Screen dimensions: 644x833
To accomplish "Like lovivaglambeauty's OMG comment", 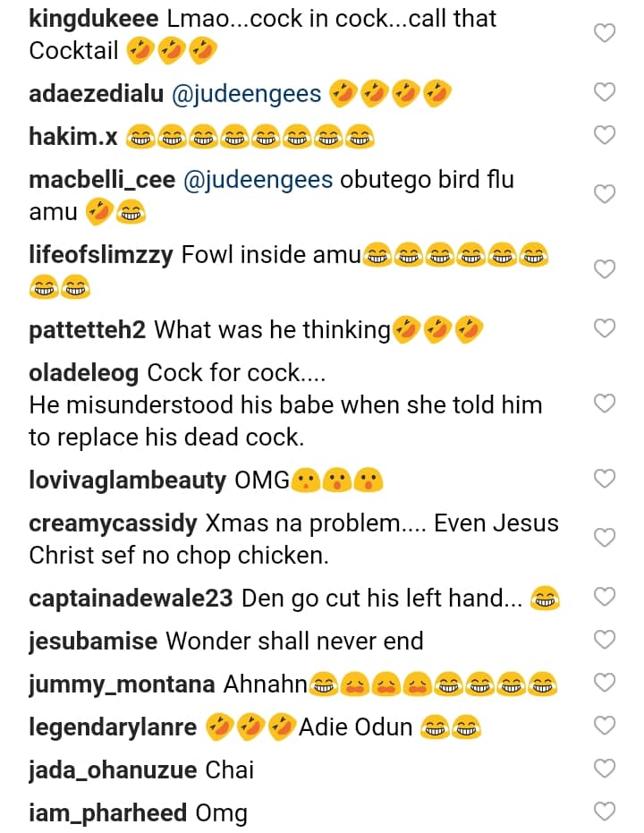I will pyautogui.click(x=606, y=479).
